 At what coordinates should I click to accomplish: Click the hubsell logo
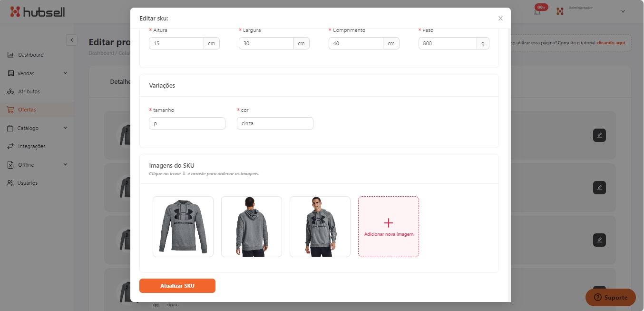[x=38, y=12]
